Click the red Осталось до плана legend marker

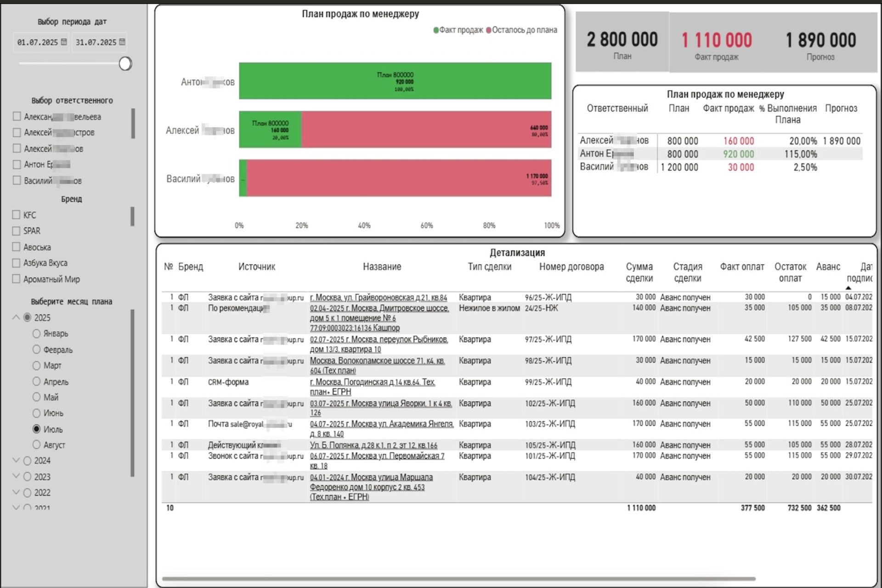[x=489, y=30]
